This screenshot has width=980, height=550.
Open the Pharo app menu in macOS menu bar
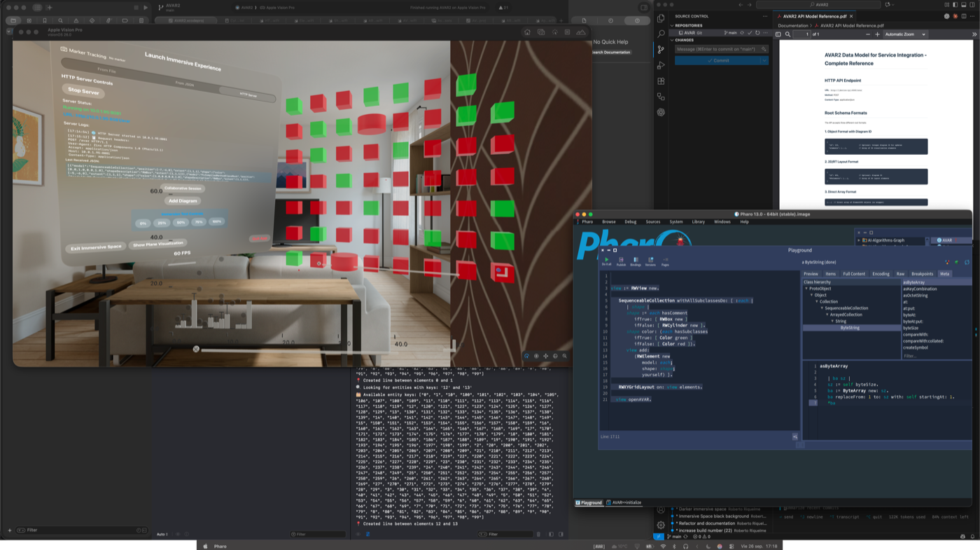pos(220,546)
